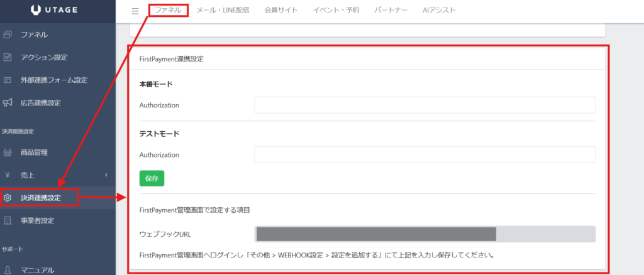Screen dimensions: 644x275
Task: Click the FirstPayment管理画面で設定する項目 text
Action: (x=195, y=211)
